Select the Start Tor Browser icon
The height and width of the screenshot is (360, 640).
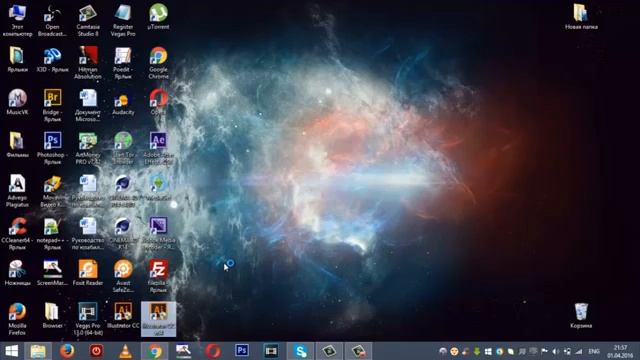pos(123,148)
